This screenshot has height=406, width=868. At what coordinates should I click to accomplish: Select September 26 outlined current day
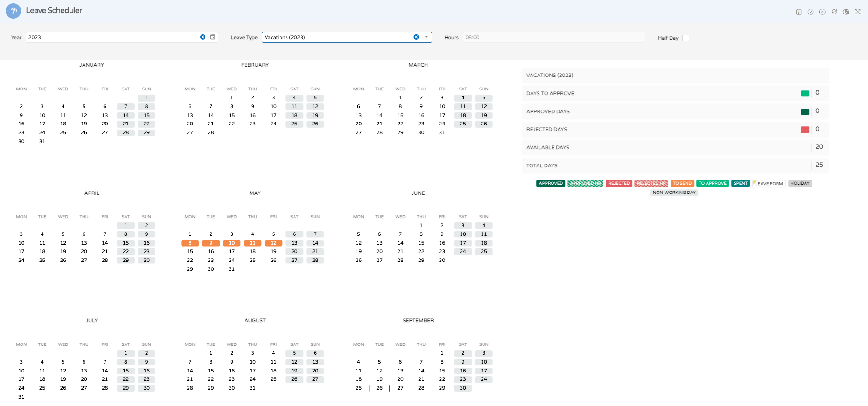[379, 388]
